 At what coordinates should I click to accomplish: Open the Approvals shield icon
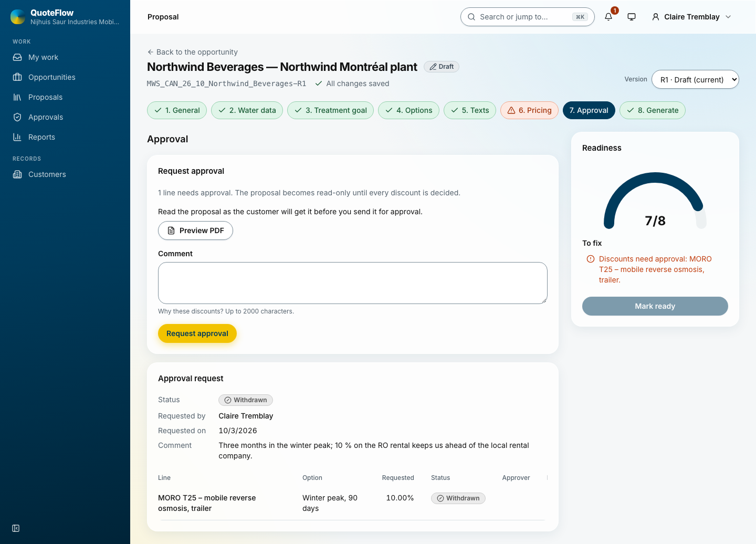point(17,117)
